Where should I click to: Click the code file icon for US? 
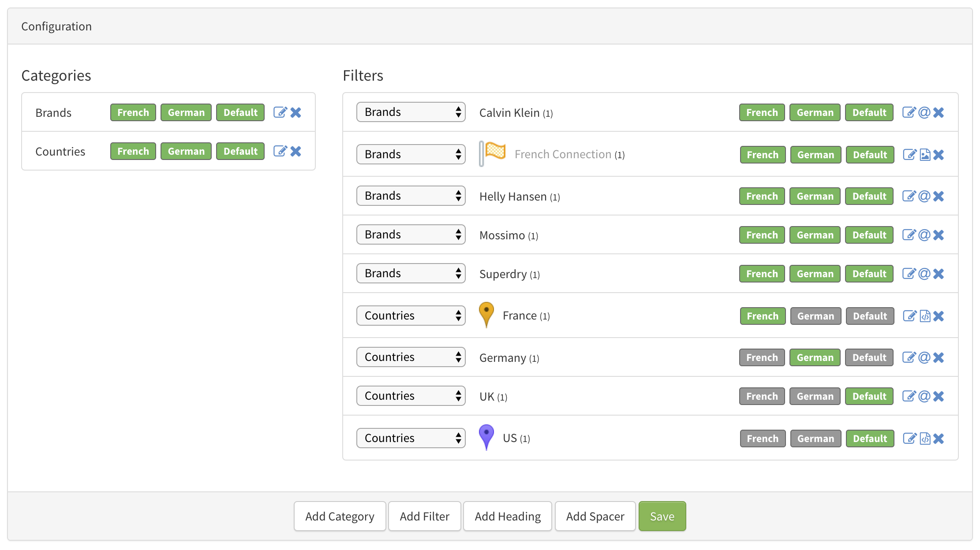click(925, 439)
